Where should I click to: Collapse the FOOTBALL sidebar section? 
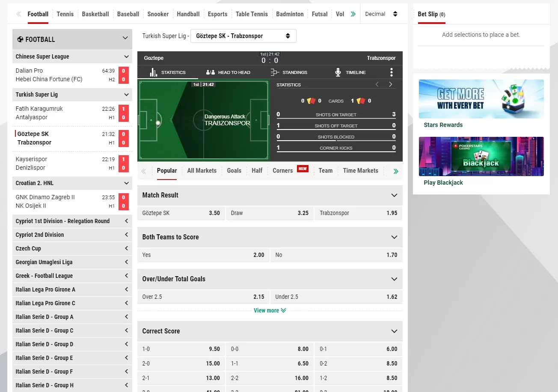click(x=125, y=38)
